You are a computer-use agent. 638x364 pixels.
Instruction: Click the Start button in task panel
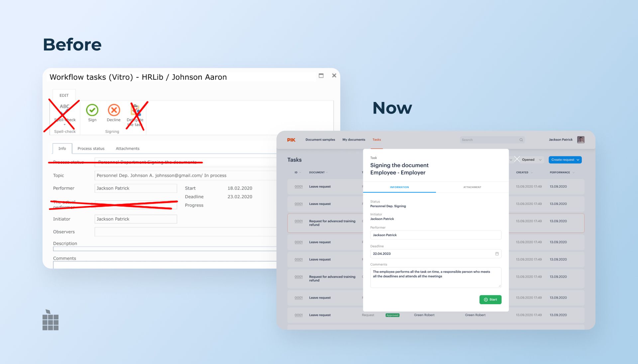490,299
